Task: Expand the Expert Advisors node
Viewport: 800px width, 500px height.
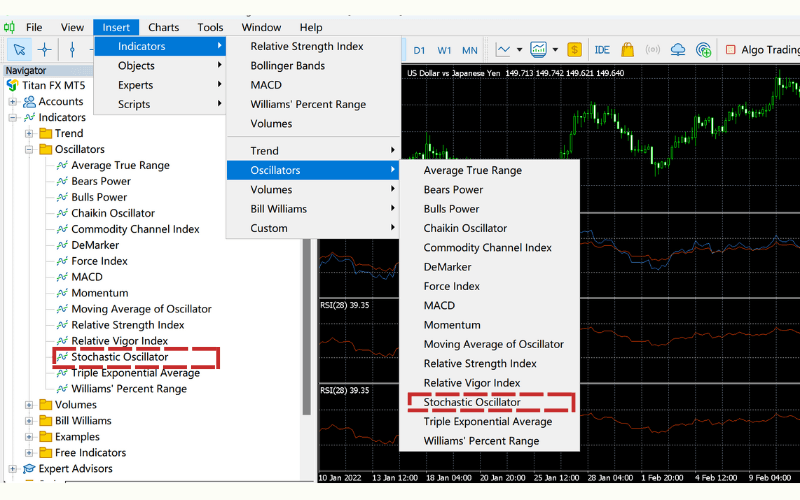Action: click(13, 469)
